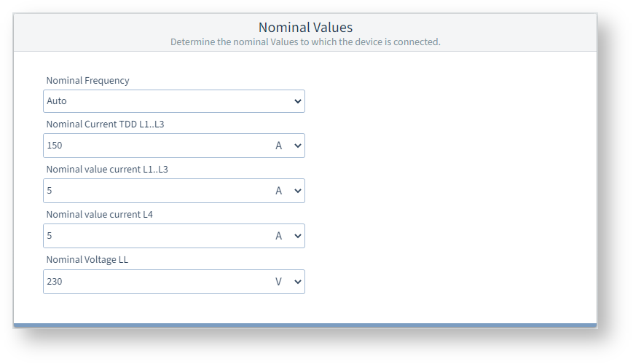Click the 'Nominal Current TDD L1..L3' label
The width and height of the screenshot is (633, 364).
click(105, 124)
